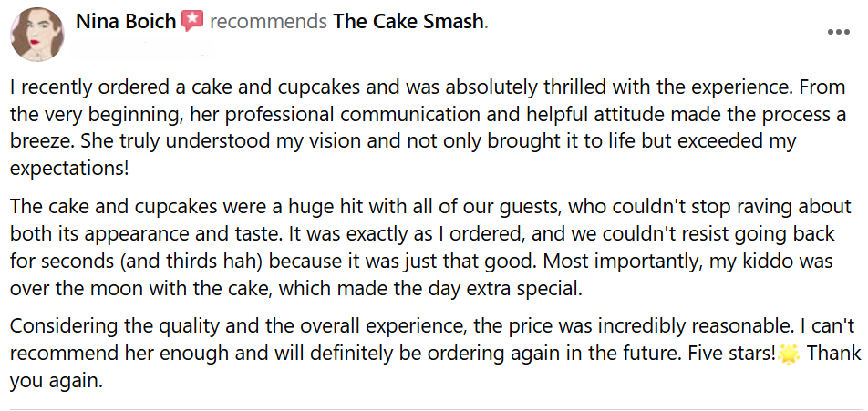868x411 pixels.
Task: Visit Nina Boich's profile via her name
Action: coord(127,21)
